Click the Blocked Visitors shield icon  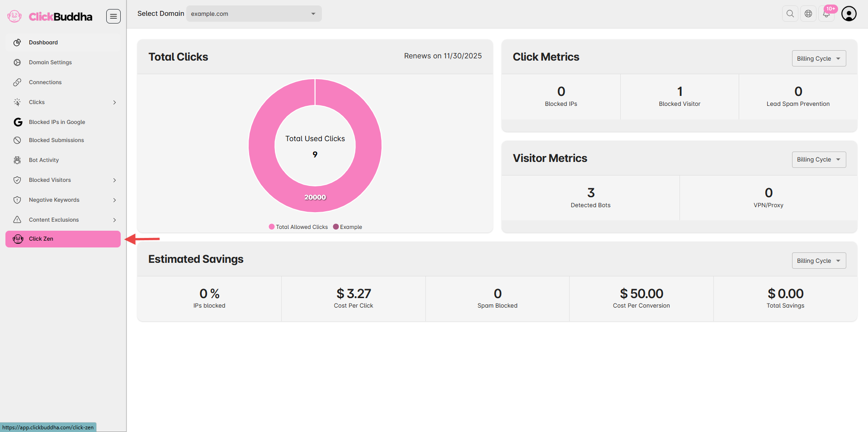click(x=17, y=180)
